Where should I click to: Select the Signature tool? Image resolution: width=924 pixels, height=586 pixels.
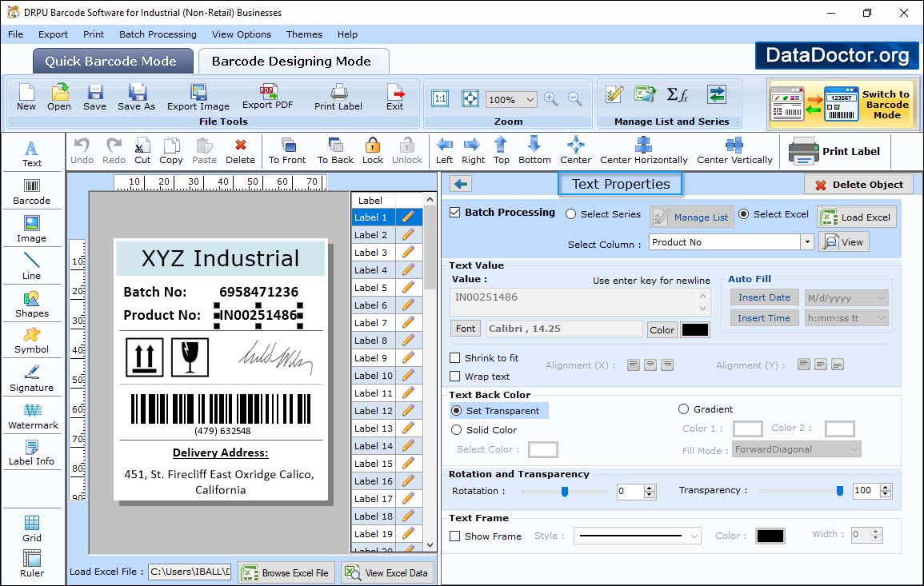tap(31, 378)
